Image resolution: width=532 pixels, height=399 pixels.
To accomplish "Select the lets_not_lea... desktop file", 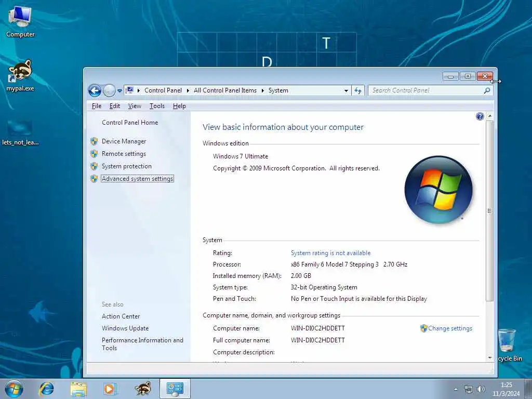I will point(20,133).
